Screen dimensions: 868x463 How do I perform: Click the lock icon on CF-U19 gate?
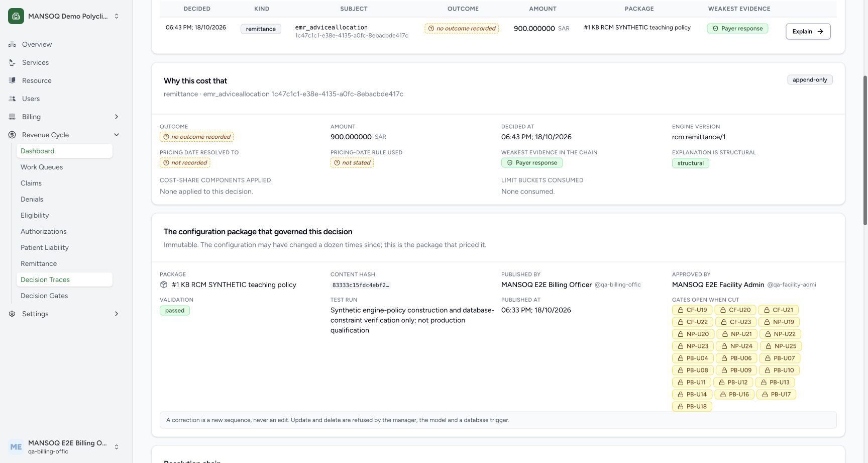coord(681,310)
